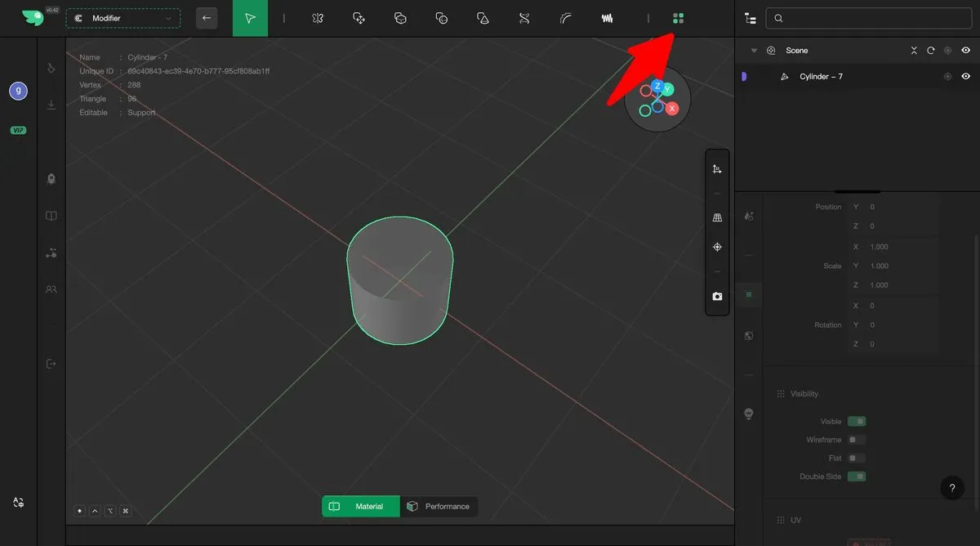Toggle the Wireframe switch

tap(856, 440)
